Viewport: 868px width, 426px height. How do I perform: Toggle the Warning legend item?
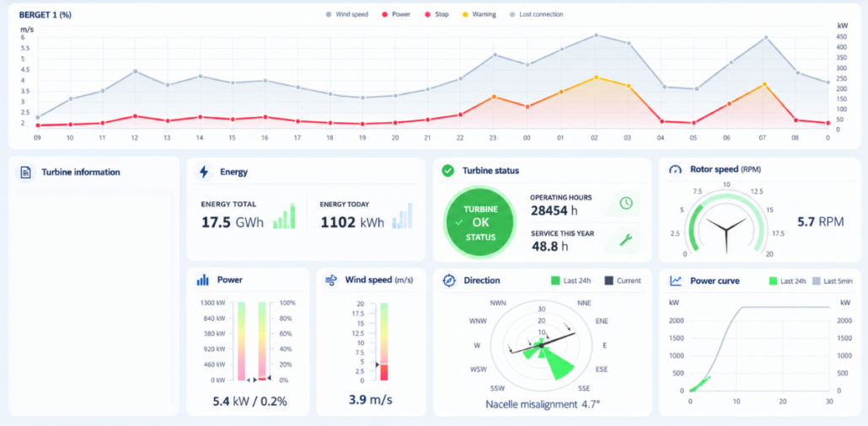479,14
